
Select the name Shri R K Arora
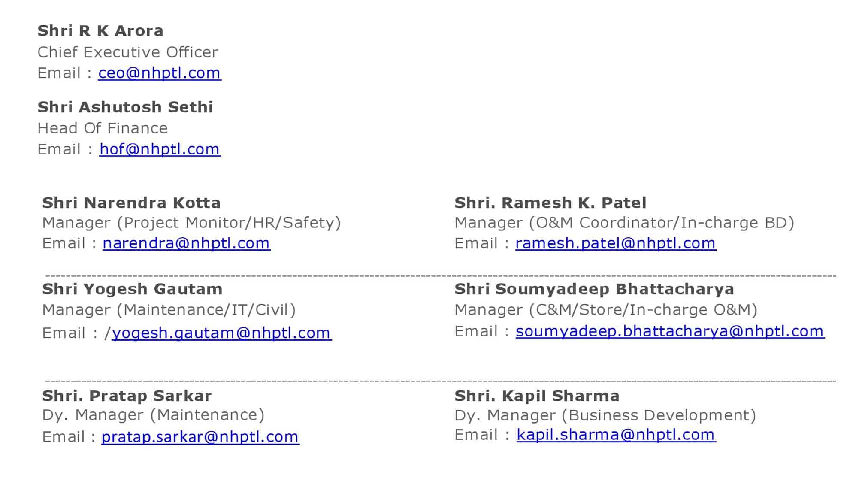pos(100,31)
